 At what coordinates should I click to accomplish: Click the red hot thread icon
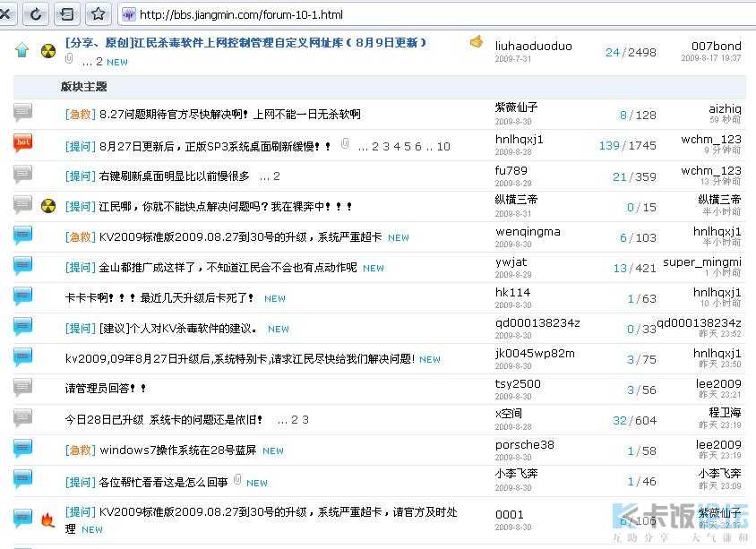coord(22,143)
